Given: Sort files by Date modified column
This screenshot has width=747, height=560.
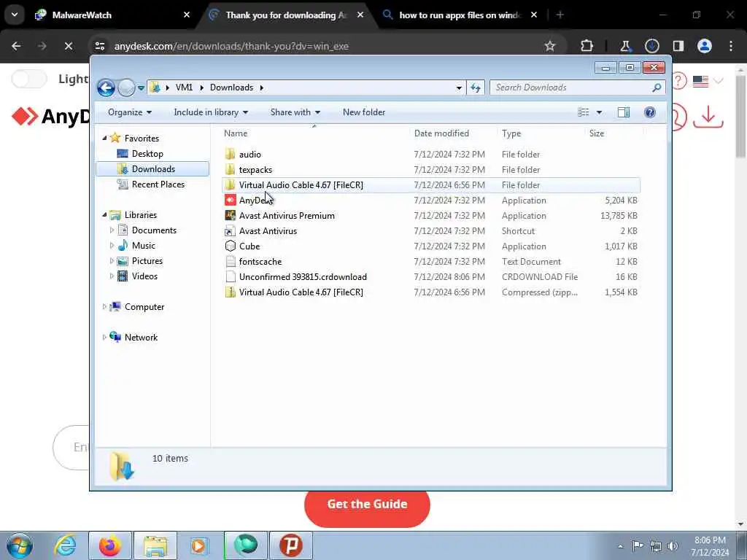Looking at the screenshot, I should click(441, 133).
